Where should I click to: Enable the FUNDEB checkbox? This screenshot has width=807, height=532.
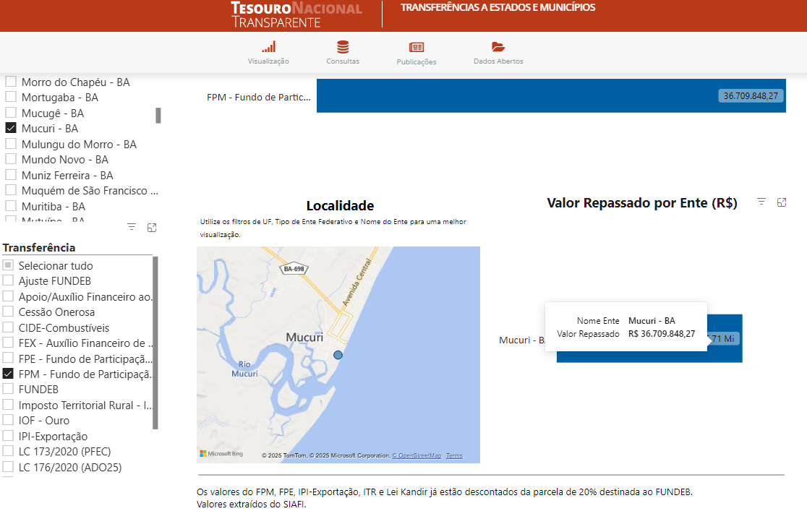point(8,389)
